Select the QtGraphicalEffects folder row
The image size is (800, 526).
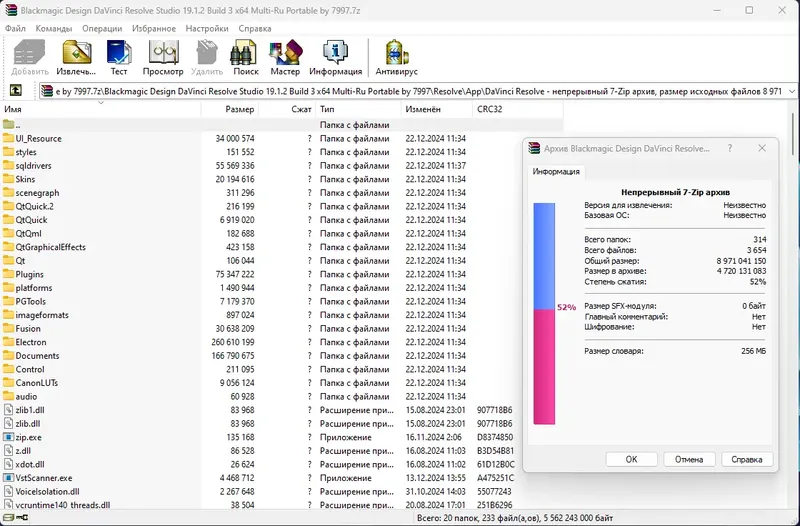[x=282, y=247]
